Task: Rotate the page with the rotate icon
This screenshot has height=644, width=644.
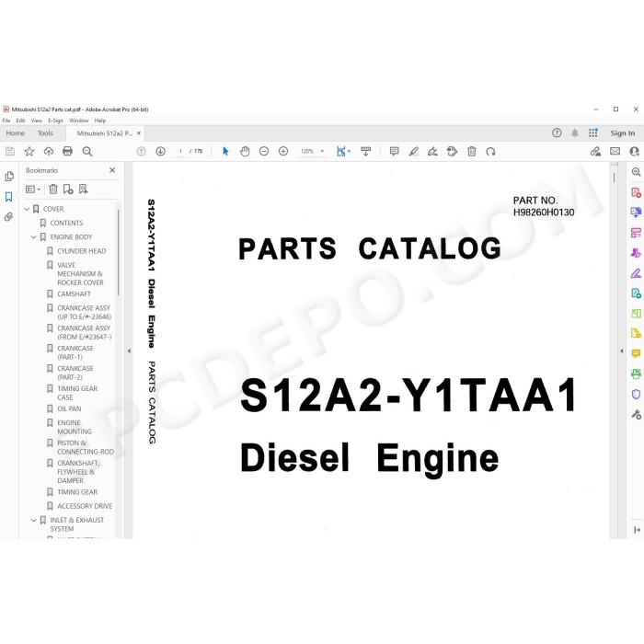Action: coord(490,152)
